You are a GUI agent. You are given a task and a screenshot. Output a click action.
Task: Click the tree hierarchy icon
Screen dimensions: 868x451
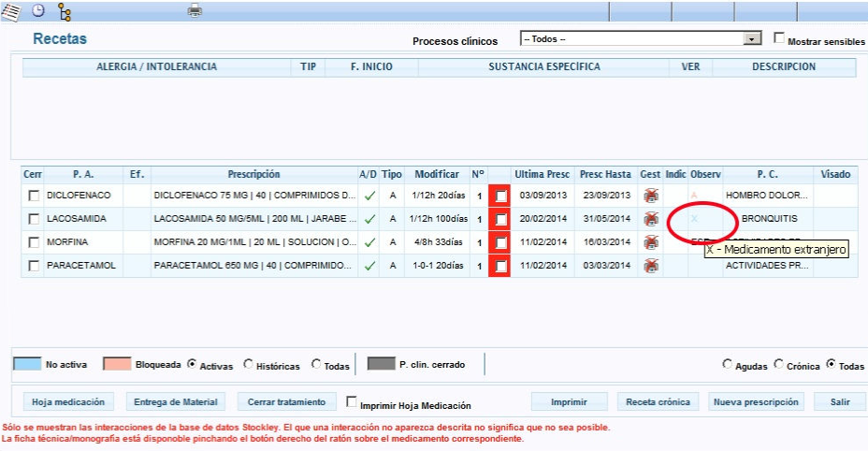tap(64, 11)
